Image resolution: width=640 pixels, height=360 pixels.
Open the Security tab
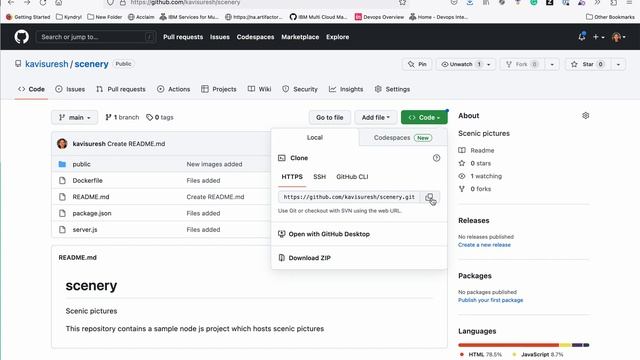[300, 89]
